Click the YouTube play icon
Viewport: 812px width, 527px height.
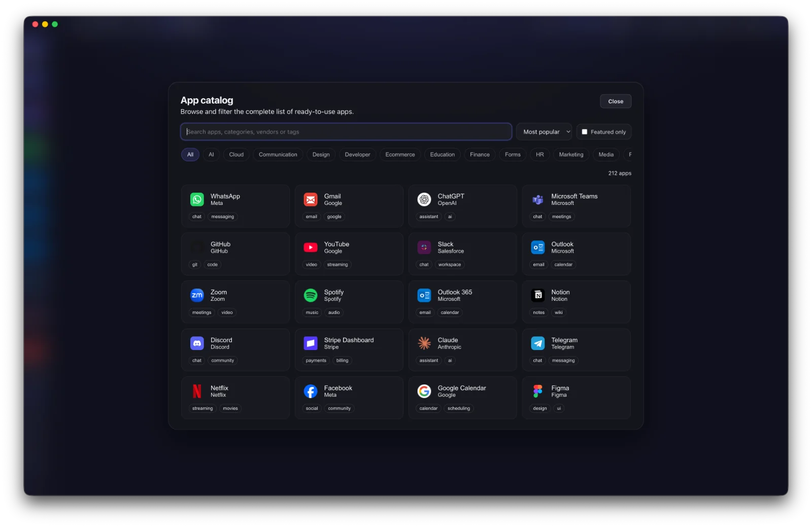pos(311,248)
